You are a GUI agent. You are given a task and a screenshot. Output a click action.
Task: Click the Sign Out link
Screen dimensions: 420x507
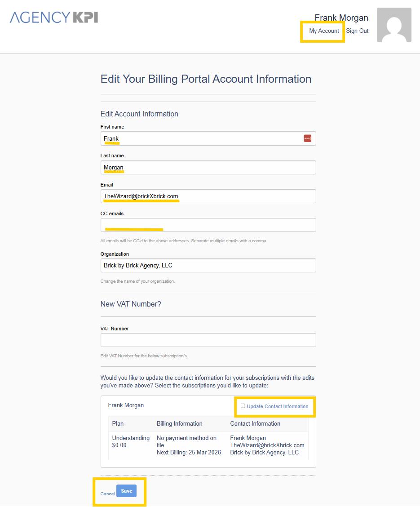(357, 31)
